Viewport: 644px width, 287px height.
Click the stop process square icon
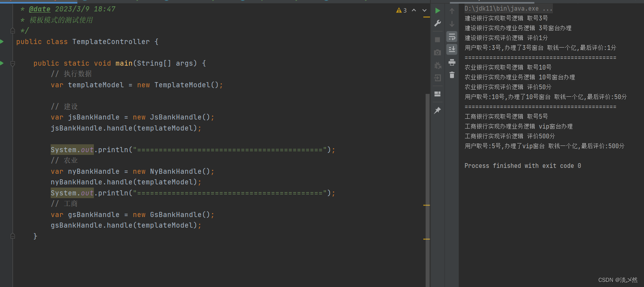click(x=437, y=40)
